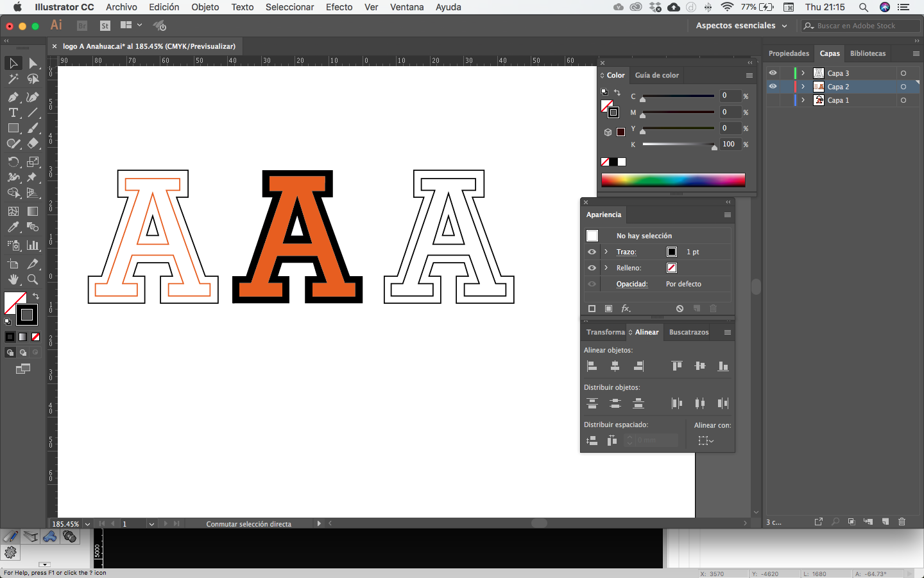Select the Pen tool

pyautogui.click(x=13, y=97)
